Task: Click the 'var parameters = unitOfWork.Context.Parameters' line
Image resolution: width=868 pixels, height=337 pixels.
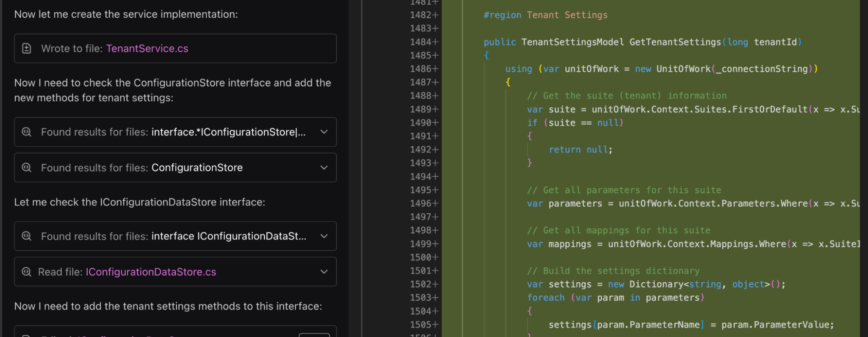Action: coord(693,204)
